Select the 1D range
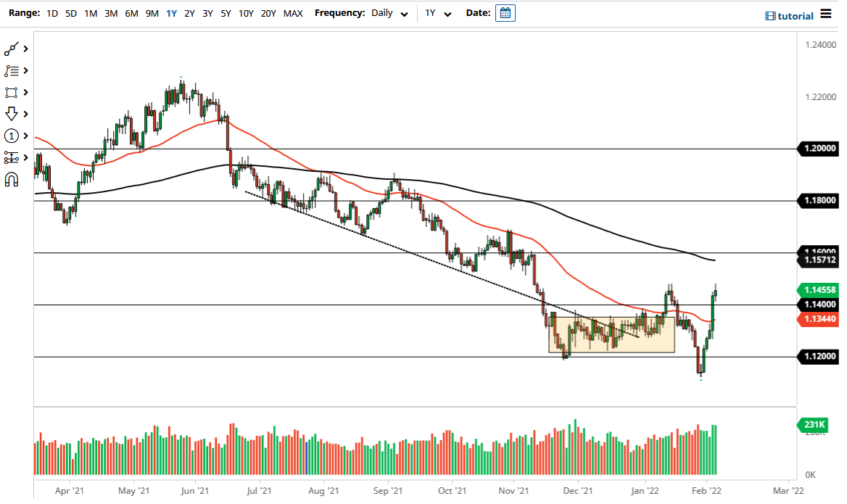Image resolution: width=847 pixels, height=504 pixels. (51, 13)
